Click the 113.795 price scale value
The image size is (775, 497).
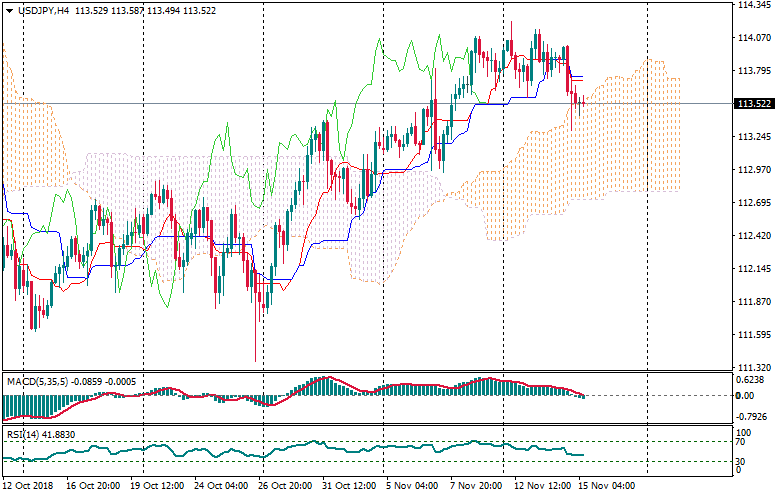[752, 71]
